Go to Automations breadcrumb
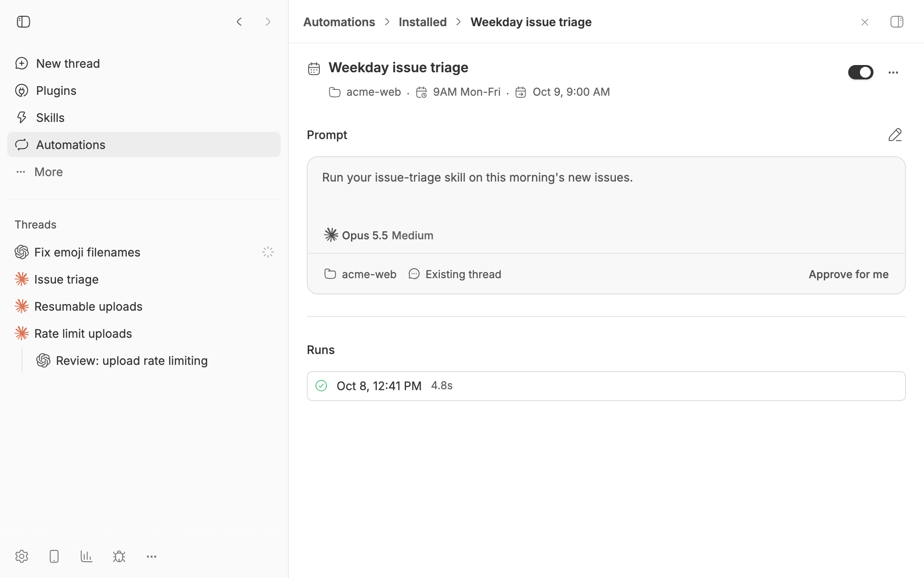The image size is (924, 578). pos(339,22)
